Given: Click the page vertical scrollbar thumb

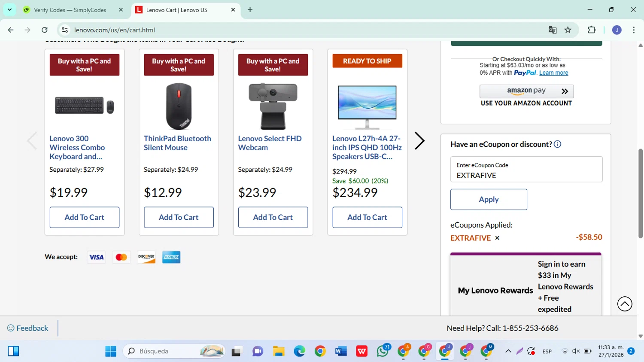Looking at the screenshot, I should [x=641, y=193].
